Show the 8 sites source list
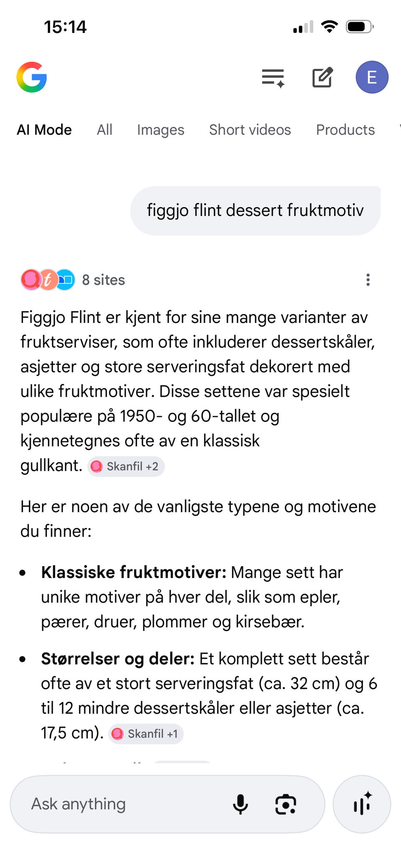401x868 pixels. (104, 280)
